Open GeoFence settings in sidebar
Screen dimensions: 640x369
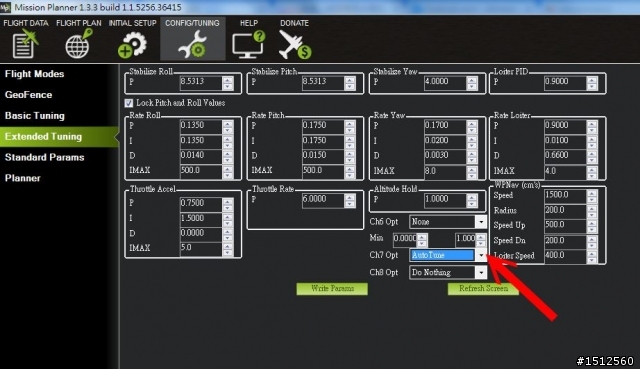click(x=28, y=95)
